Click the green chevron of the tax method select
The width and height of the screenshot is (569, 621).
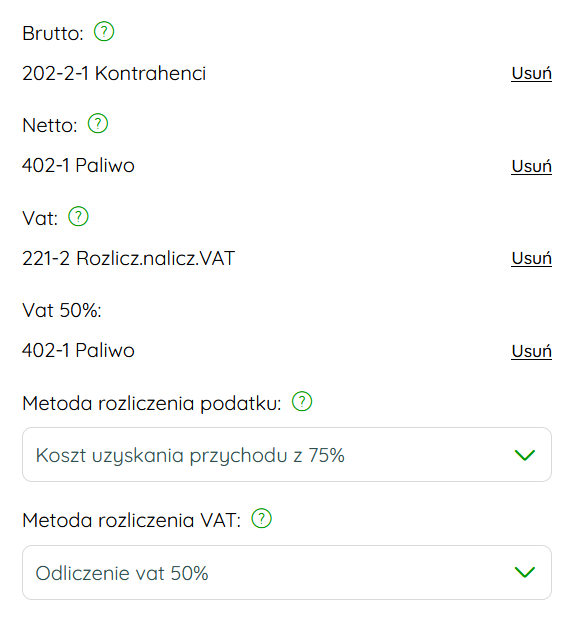pos(525,455)
